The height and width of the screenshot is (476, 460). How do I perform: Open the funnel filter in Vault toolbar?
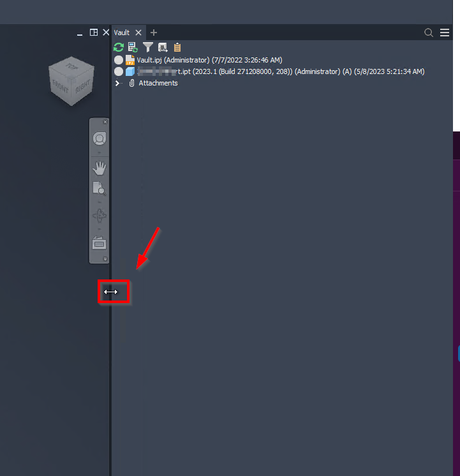[148, 47]
